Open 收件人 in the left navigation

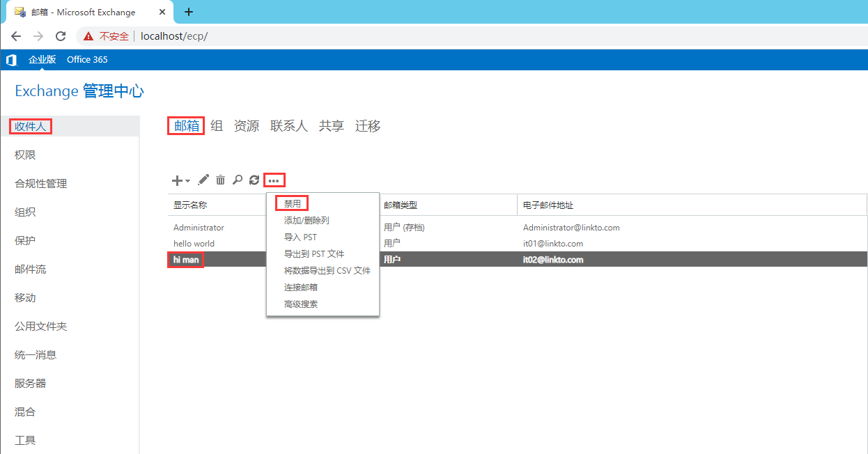pyautogui.click(x=70, y=126)
